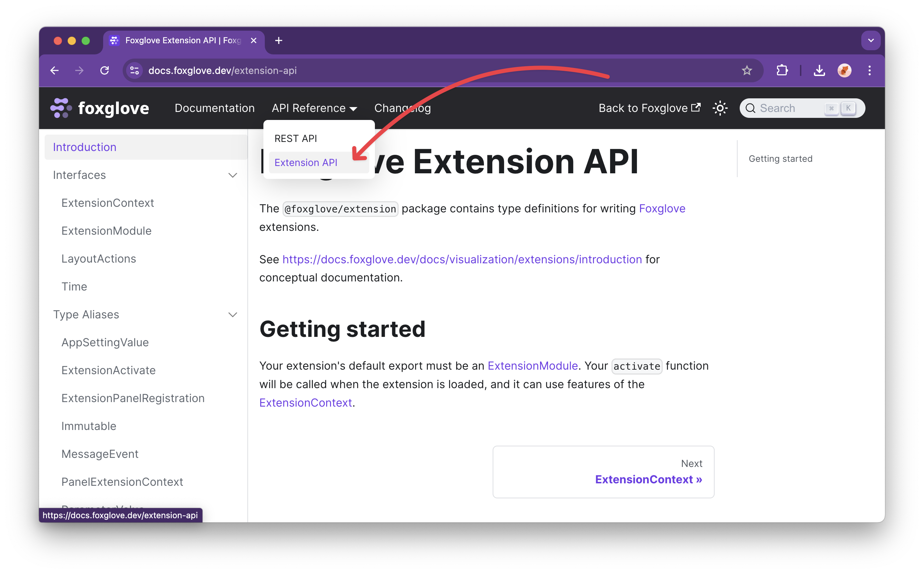Image resolution: width=924 pixels, height=574 pixels.
Task: Toggle light/dark theme with the sun icon
Action: [x=720, y=108]
